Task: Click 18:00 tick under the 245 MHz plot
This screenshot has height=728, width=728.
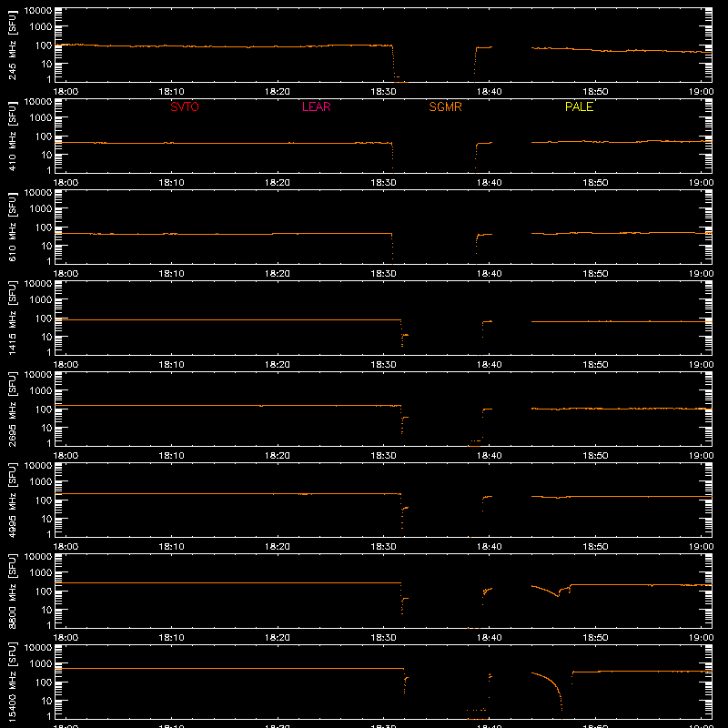Action: (66, 92)
